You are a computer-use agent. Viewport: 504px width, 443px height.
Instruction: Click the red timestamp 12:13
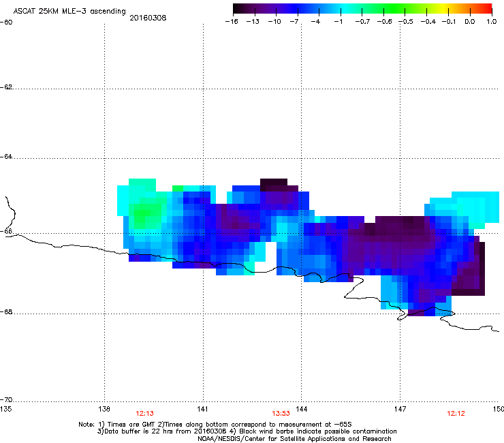[x=144, y=414]
